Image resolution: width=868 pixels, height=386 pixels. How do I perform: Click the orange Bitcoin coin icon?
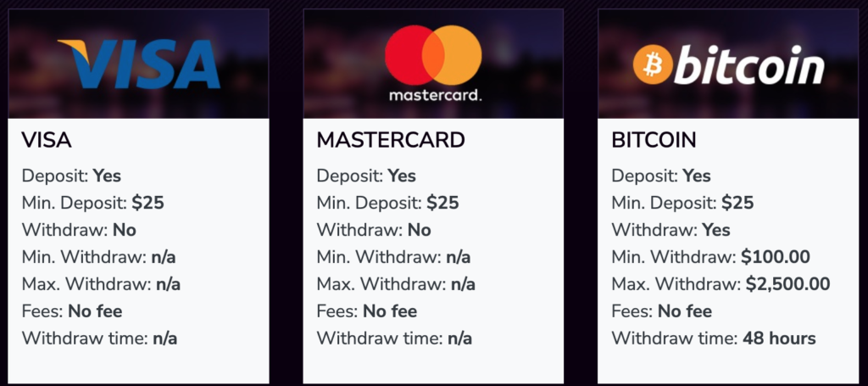tap(653, 64)
